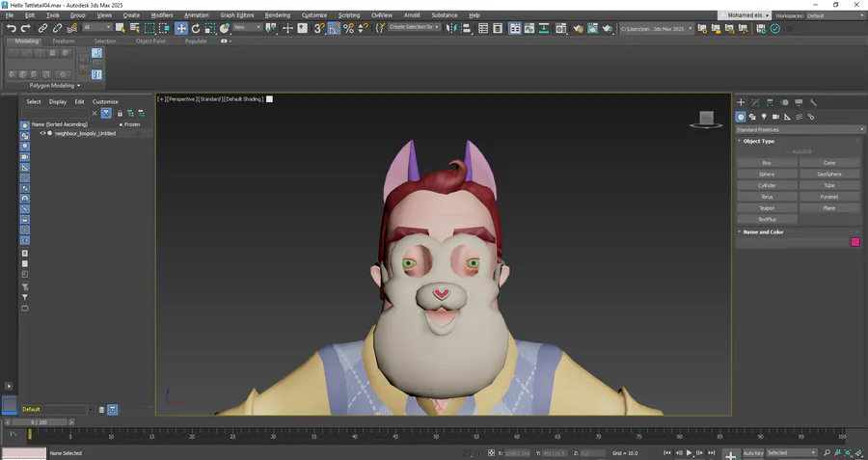Open the pink object color swatch
The width and height of the screenshot is (868, 460).
click(855, 242)
